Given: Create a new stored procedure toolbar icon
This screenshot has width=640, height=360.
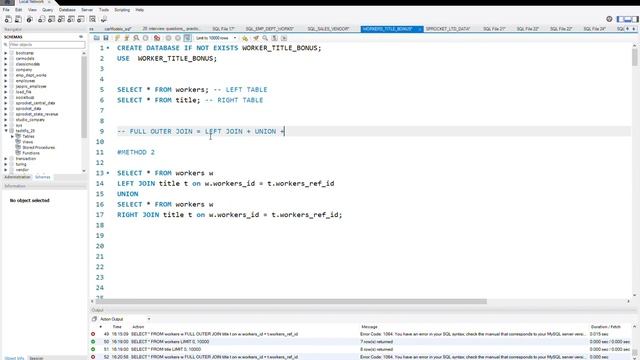Looking at the screenshot, I should (71, 19).
